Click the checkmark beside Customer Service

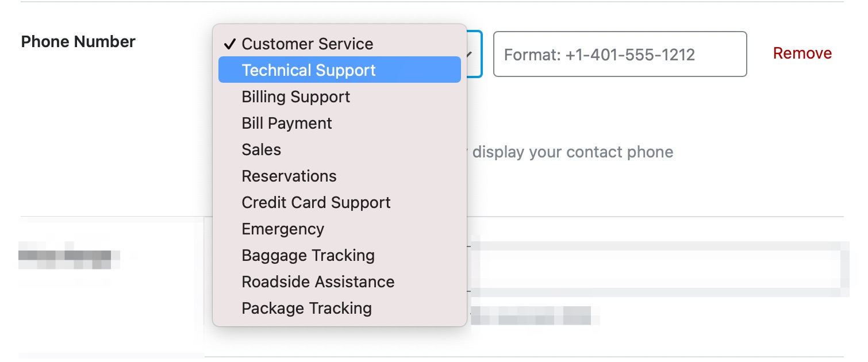click(230, 44)
